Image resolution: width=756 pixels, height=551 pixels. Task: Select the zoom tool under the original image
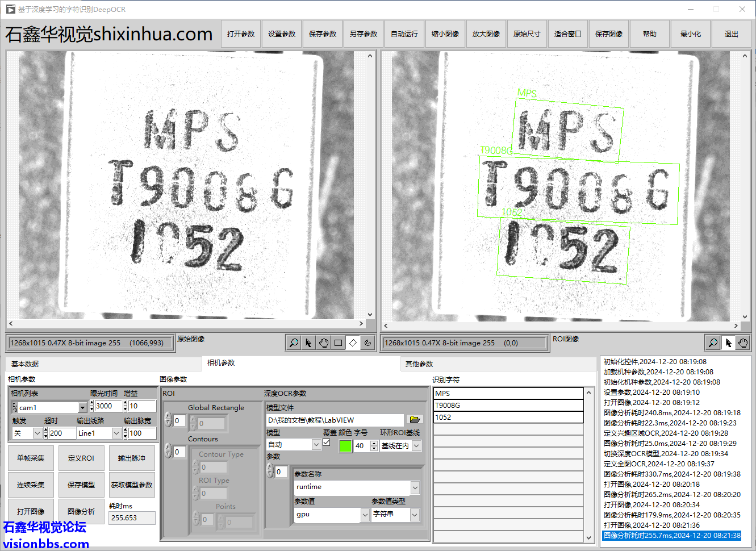(x=294, y=343)
